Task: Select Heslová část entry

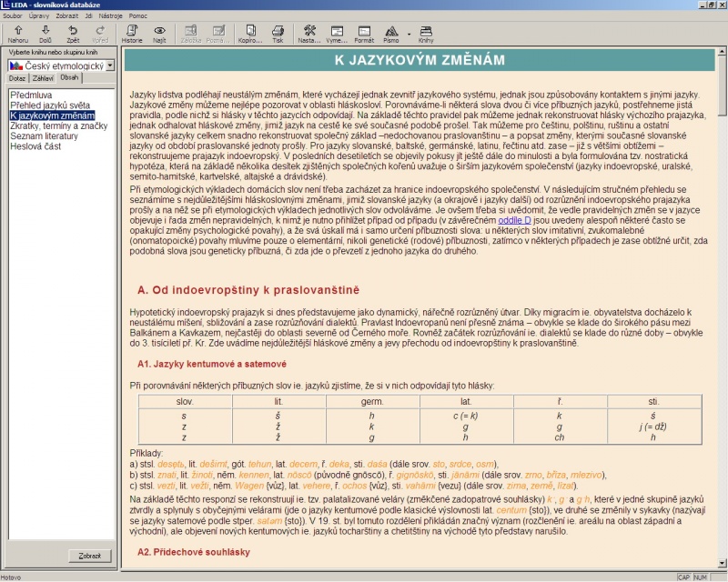Action: click(x=35, y=146)
